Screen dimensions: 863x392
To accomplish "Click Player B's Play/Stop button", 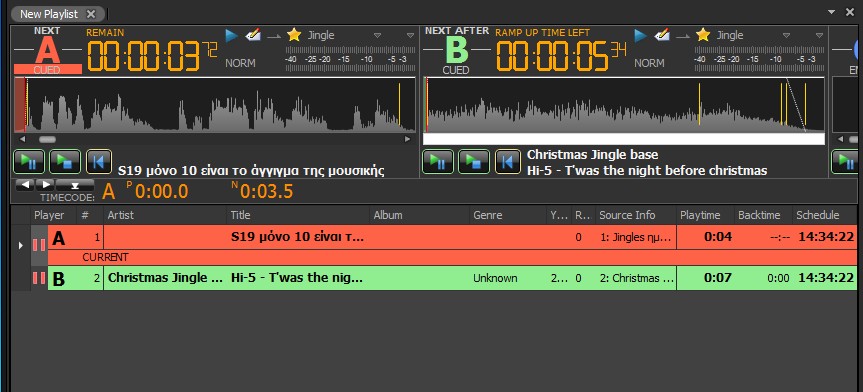I will pyautogui.click(x=474, y=162).
